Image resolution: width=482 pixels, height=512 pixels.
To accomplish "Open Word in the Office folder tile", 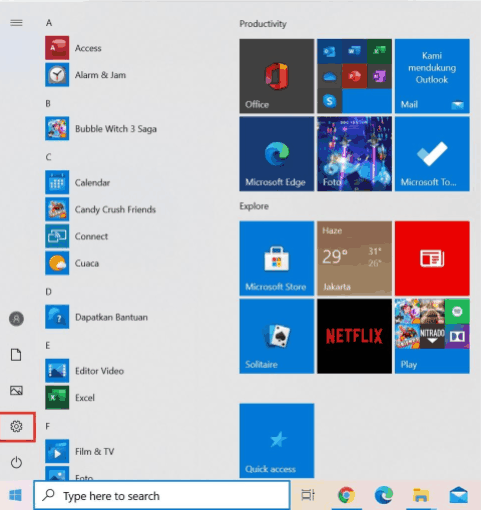I will 354,51.
